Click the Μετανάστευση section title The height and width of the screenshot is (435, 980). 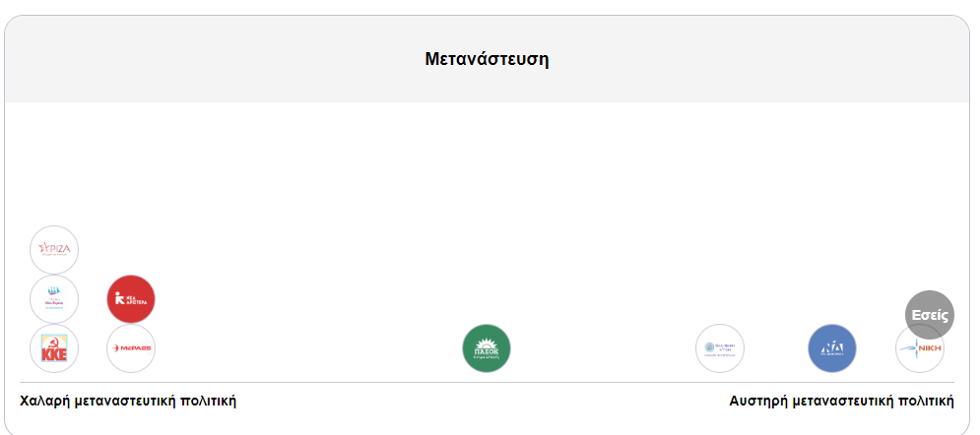tap(487, 59)
